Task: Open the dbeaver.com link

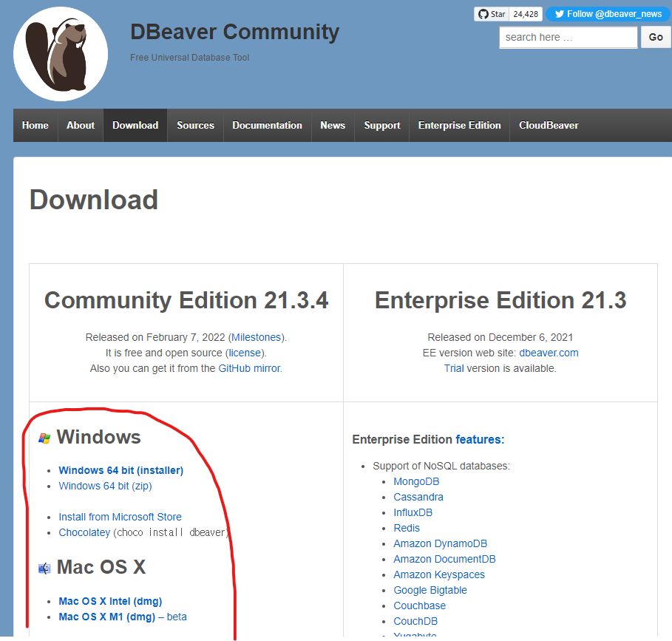Action: 549,353
